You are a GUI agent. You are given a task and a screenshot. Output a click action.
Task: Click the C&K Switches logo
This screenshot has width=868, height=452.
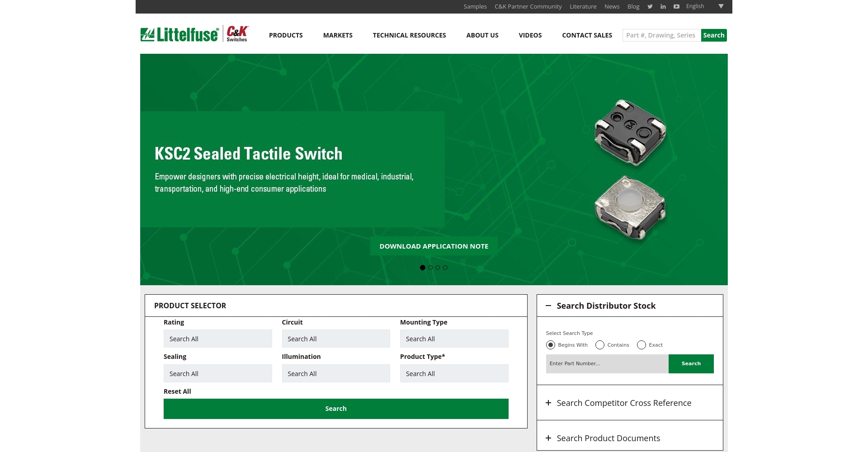point(237,33)
